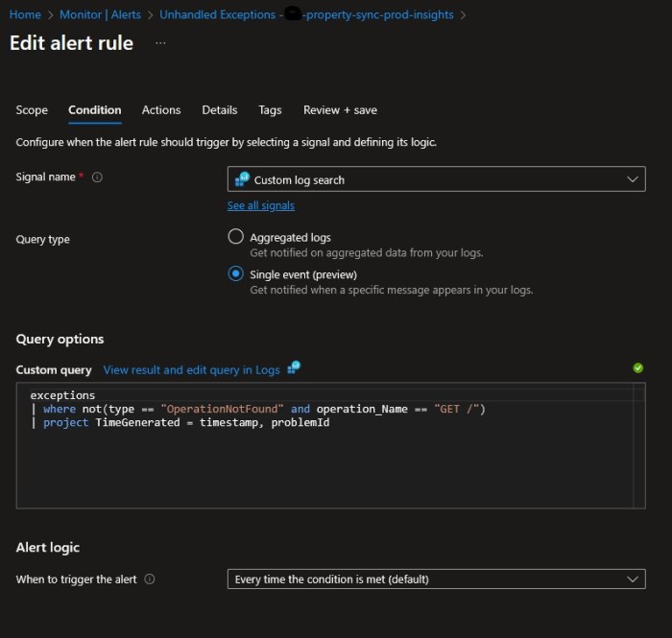Click the "project" keyword in query
672x638 pixels.
[65, 423]
